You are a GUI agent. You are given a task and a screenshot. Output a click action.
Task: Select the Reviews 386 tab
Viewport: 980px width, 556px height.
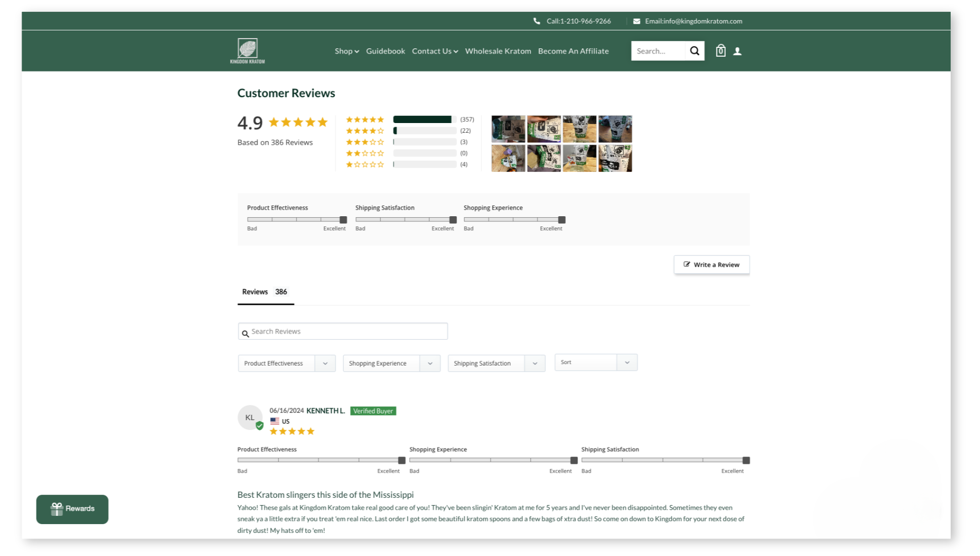265,292
